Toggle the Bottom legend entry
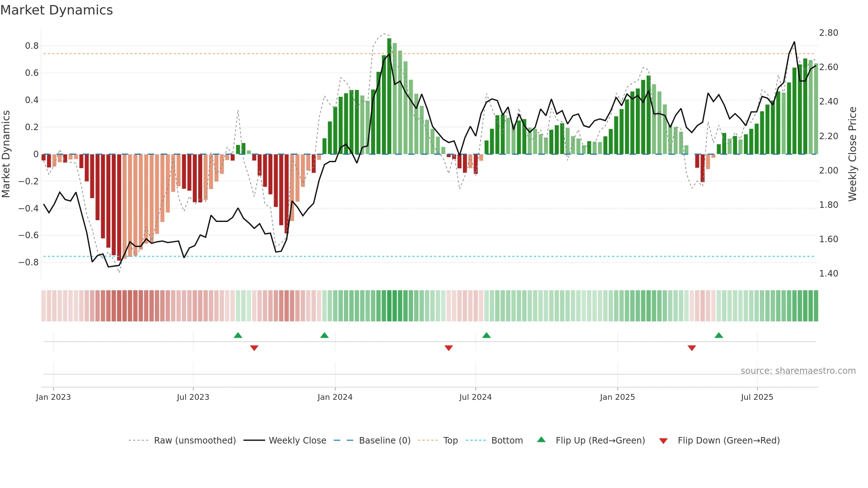The image size is (868, 488). click(494, 440)
